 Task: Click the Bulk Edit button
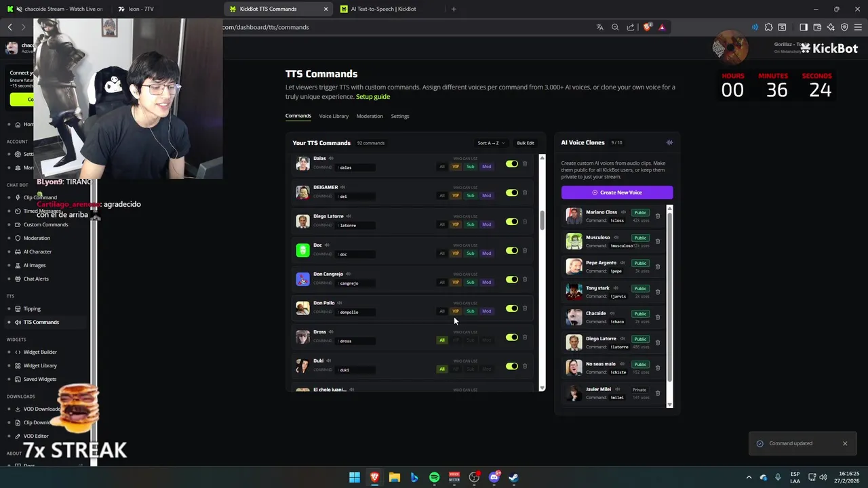coord(526,143)
